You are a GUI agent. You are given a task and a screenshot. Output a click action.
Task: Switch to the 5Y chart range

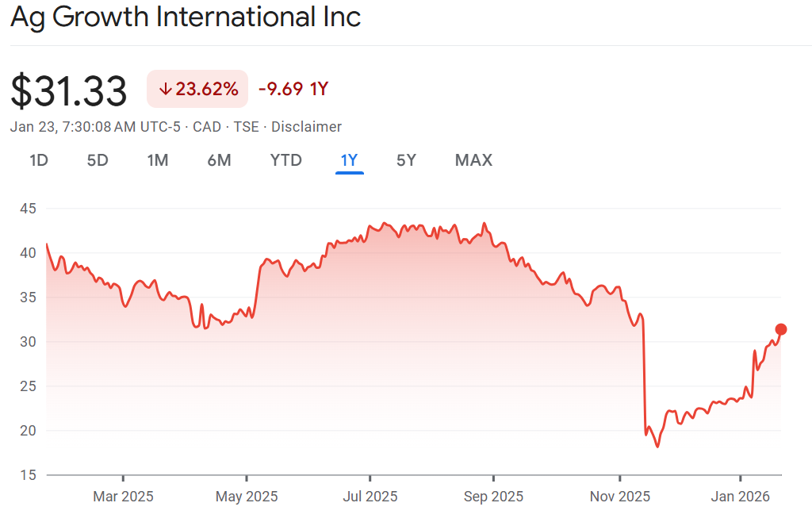click(406, 160)
